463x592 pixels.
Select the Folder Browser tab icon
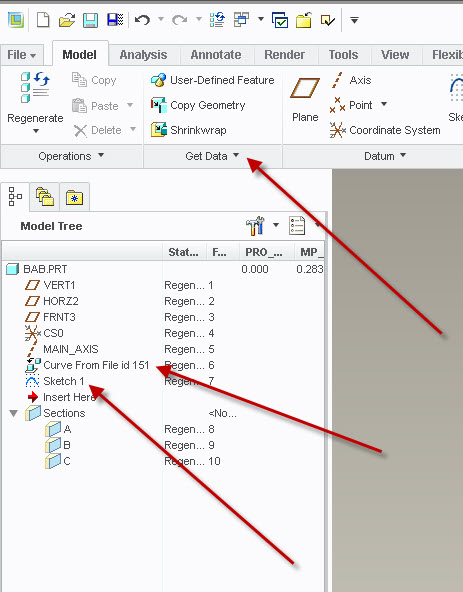45,197
